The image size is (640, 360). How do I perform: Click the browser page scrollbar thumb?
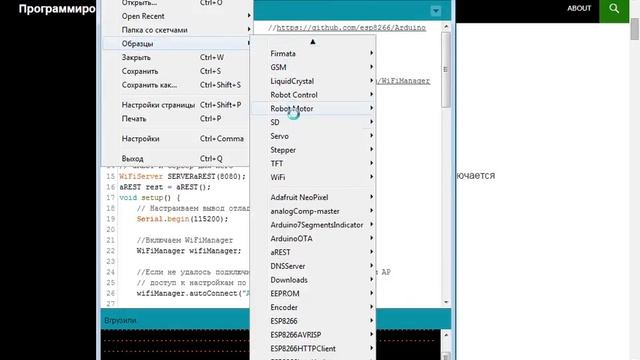(x=635, y=29)
